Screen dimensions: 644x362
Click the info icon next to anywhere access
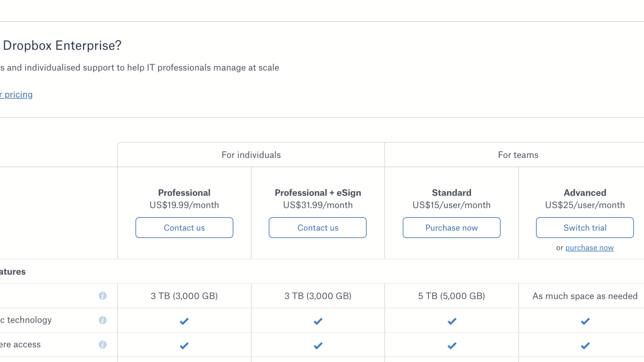pyautogui.click(x=102, y=344)
